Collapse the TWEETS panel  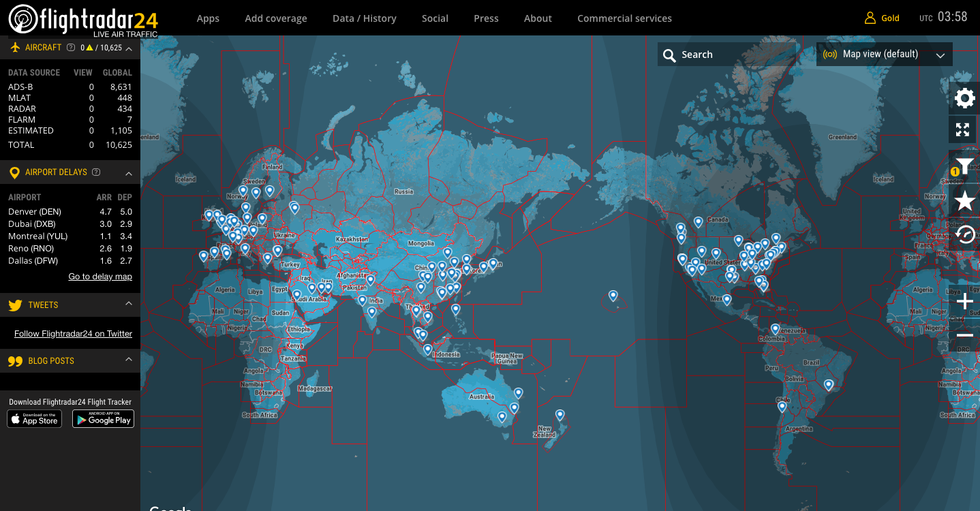pyautogui.click(x=128, y=304)
